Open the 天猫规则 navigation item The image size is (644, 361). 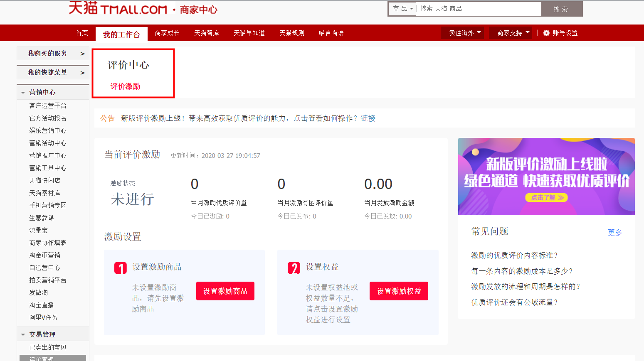(x=292, y=33)
